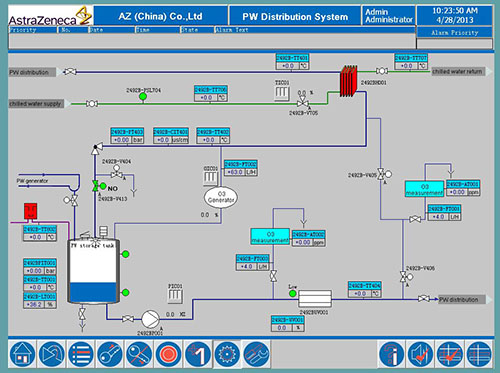Image resolution: width=500 pixels, height=373 pixels.
Task: Open the information help icon
Action: pyautogui.click(x=391, y=354)
